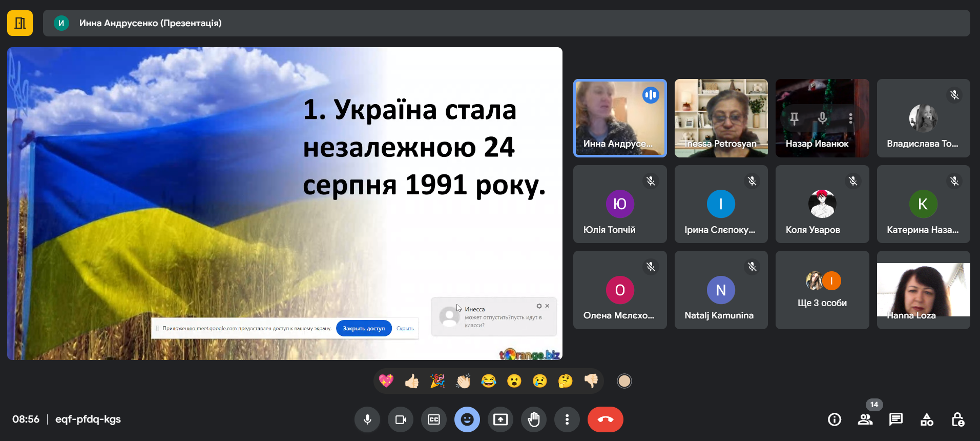Toggle closed captions
Image resolution: width=980 pixels, height=441 pixels.
pos(434,419)
